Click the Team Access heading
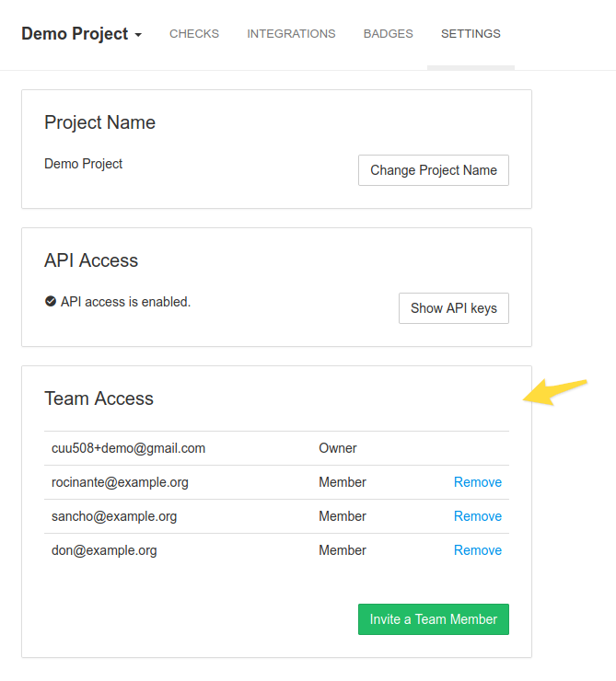The image size is (616, 681). tap(99, 398)
